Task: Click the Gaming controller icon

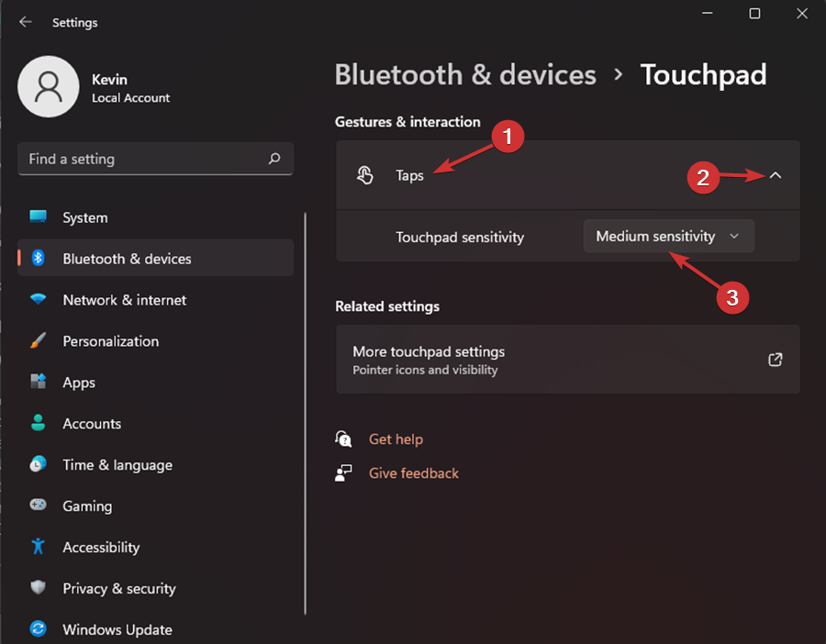Action: (x=38, y=505)
